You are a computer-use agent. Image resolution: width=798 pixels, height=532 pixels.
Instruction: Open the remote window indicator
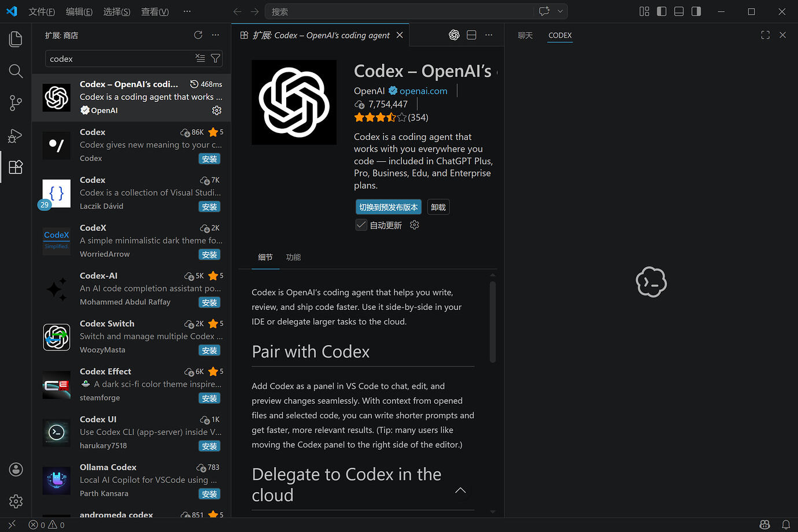coord(12,525)
